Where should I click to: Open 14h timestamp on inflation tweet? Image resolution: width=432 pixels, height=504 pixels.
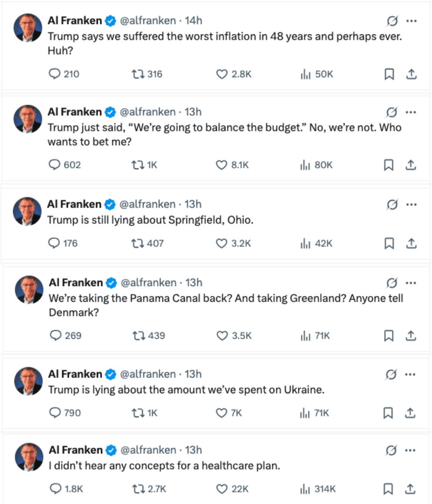pos(193,20)
